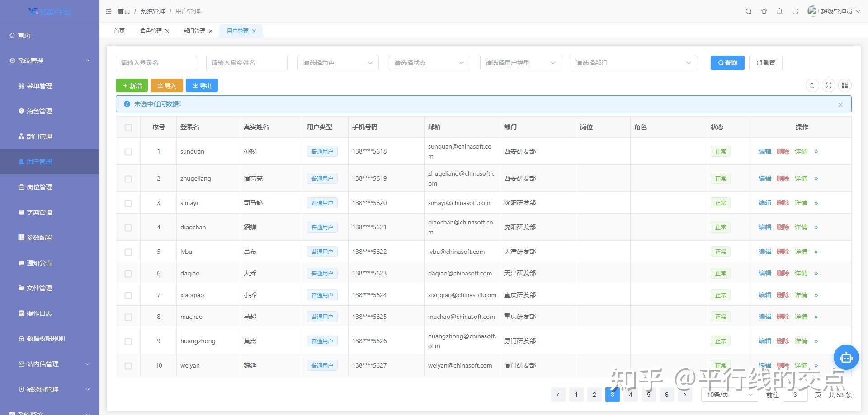Close the 用户管理 tab
This screenshot has height=415, width=868.
[x=254, y=31]
